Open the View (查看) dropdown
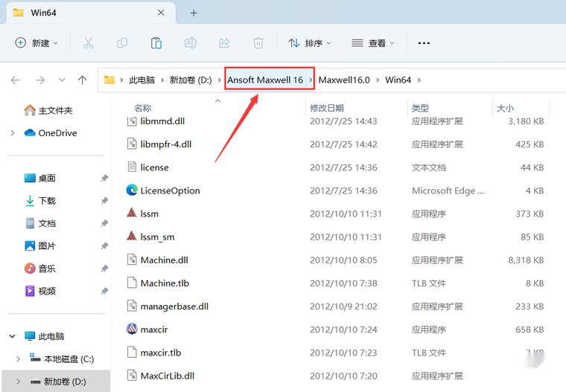 (373, 43)
